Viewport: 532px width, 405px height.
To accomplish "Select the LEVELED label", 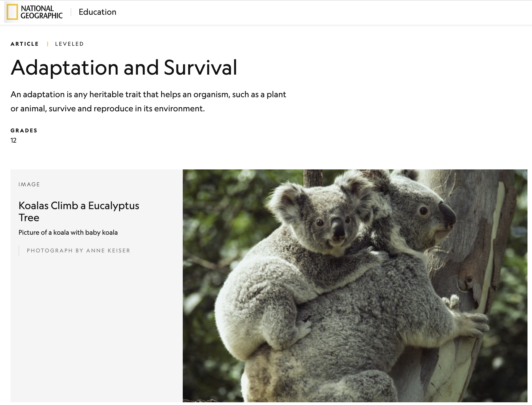I will click(x=69, y=44).
